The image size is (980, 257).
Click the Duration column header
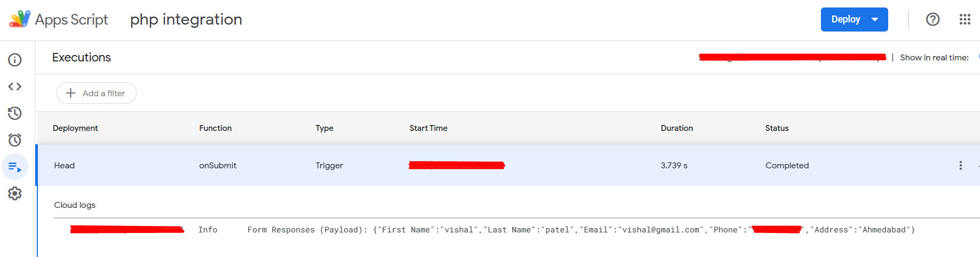coord(677,128)
